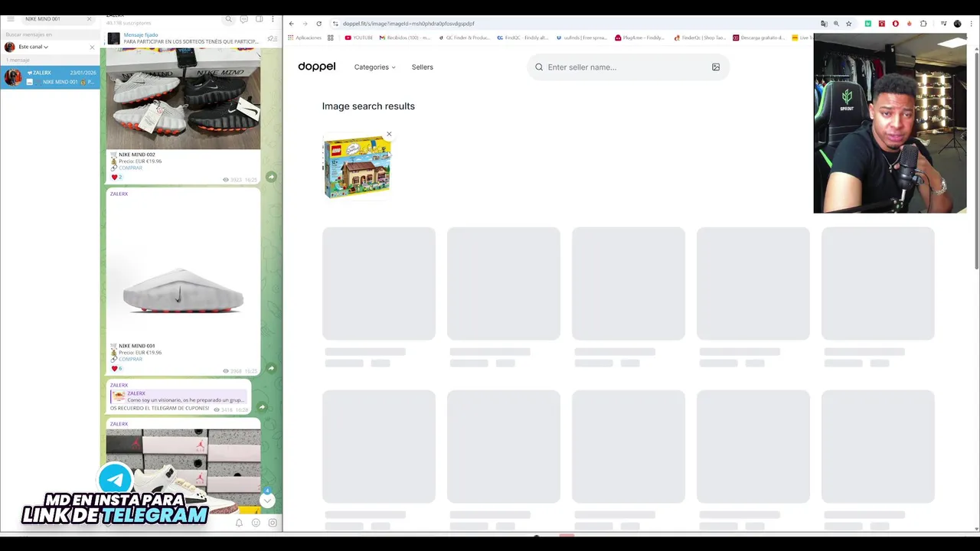Go forward in the Chrome browser
Viewport: 980px width, 551px height.
[x=305, y=24]
